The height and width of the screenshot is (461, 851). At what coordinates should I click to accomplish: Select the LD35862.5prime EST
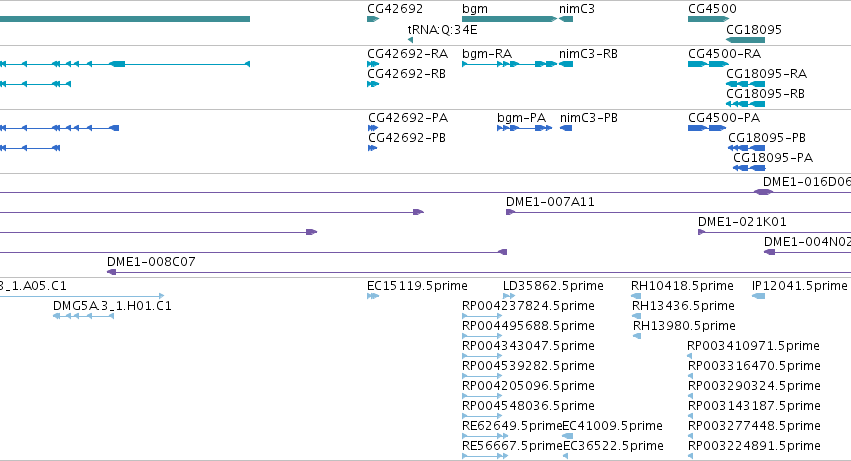click(x=509, y=296)
